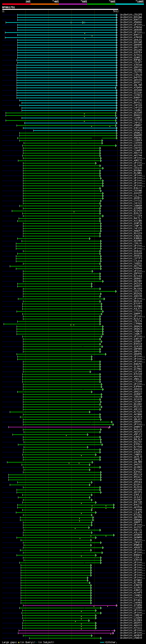146x644 pixels.
Task: Click hit label UniRef100_B2IHZ6
Action: tap(131, 210)
